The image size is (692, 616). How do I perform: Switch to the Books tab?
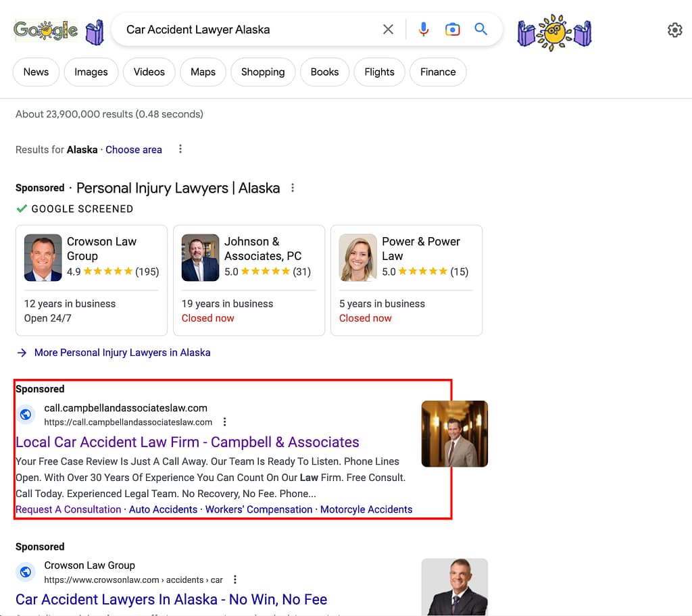click(324, 72)
